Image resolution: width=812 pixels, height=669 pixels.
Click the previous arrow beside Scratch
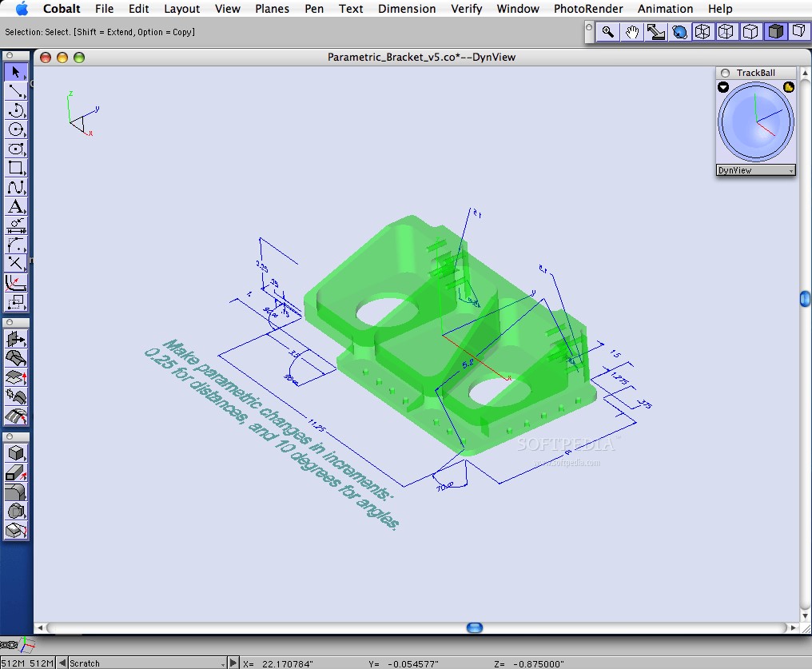[x=62, y=663]
